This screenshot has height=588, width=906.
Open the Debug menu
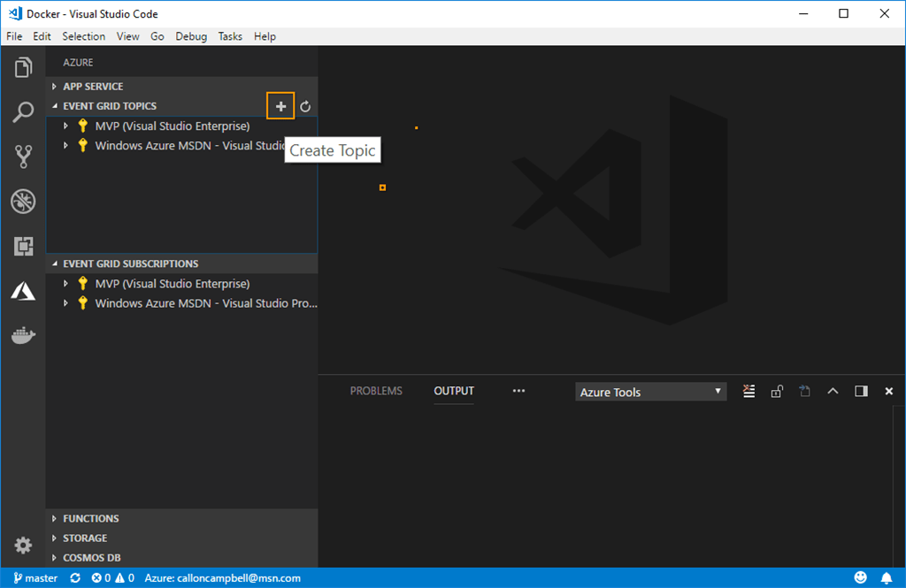[191, 36]
